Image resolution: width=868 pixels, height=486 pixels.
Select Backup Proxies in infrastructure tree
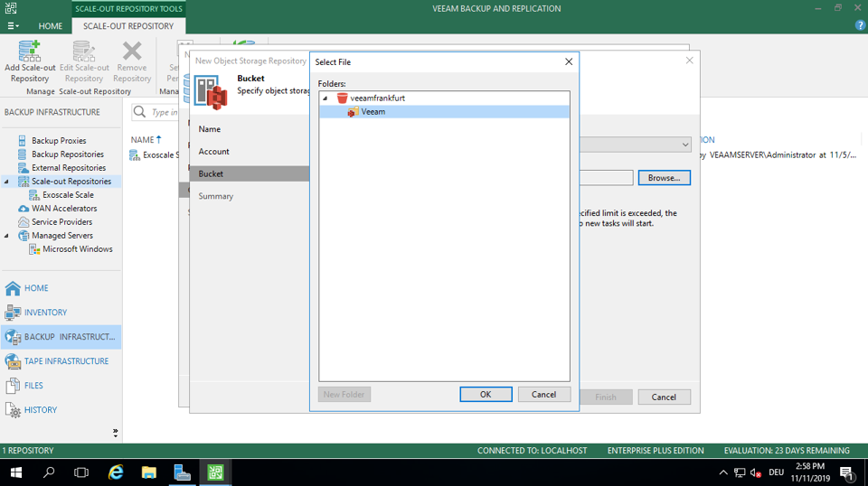click(59, 141)
